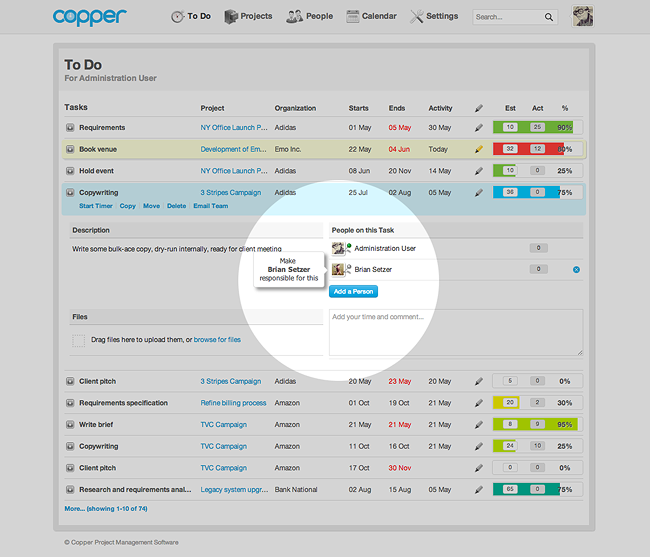
Task: Click the yellow 30% progress bar
Action: click(x=538, y=402)
